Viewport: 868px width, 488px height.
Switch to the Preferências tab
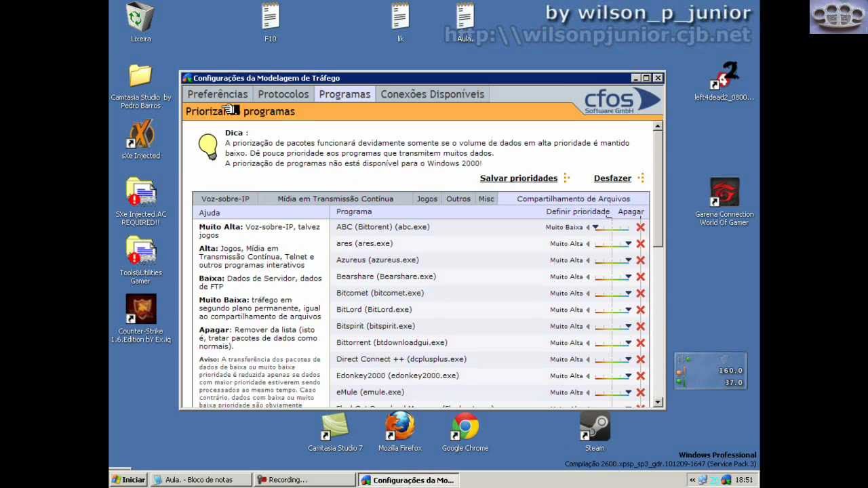pyautogui.click(x=218, y=94)
